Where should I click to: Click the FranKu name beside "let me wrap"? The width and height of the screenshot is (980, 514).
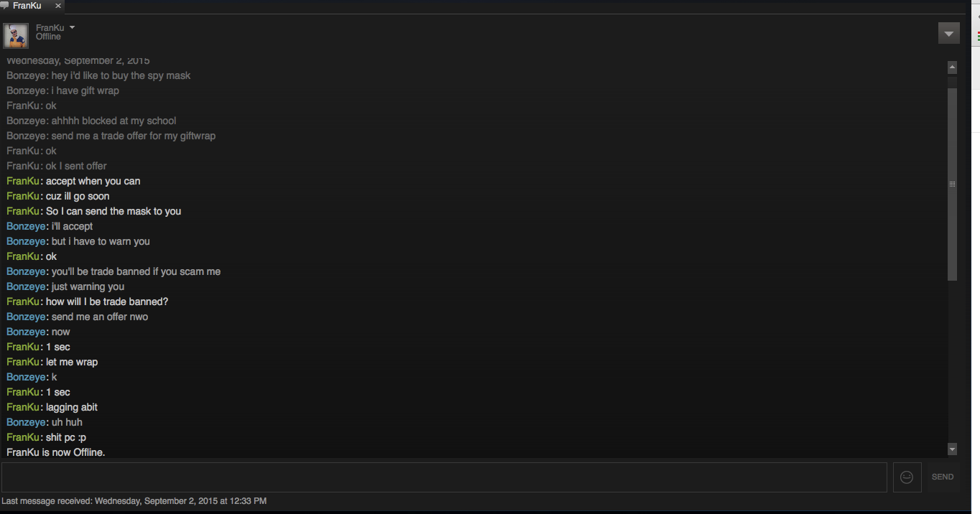[x=24, y=362]
